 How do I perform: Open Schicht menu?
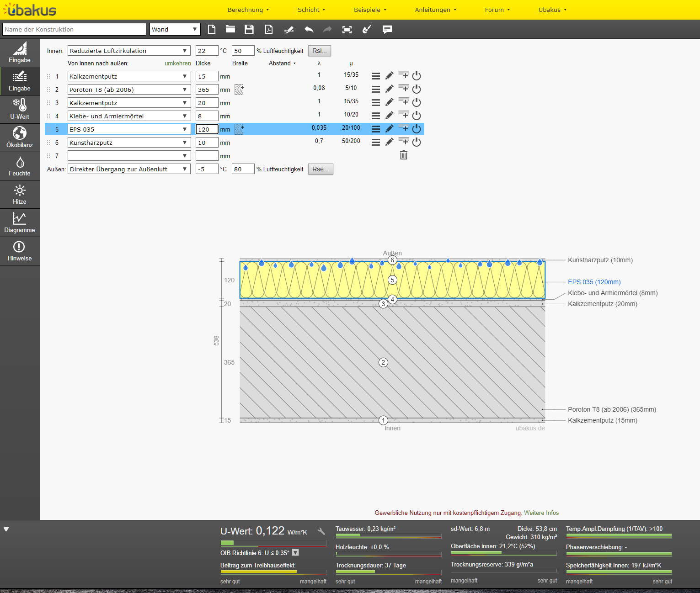click(311, 10)
